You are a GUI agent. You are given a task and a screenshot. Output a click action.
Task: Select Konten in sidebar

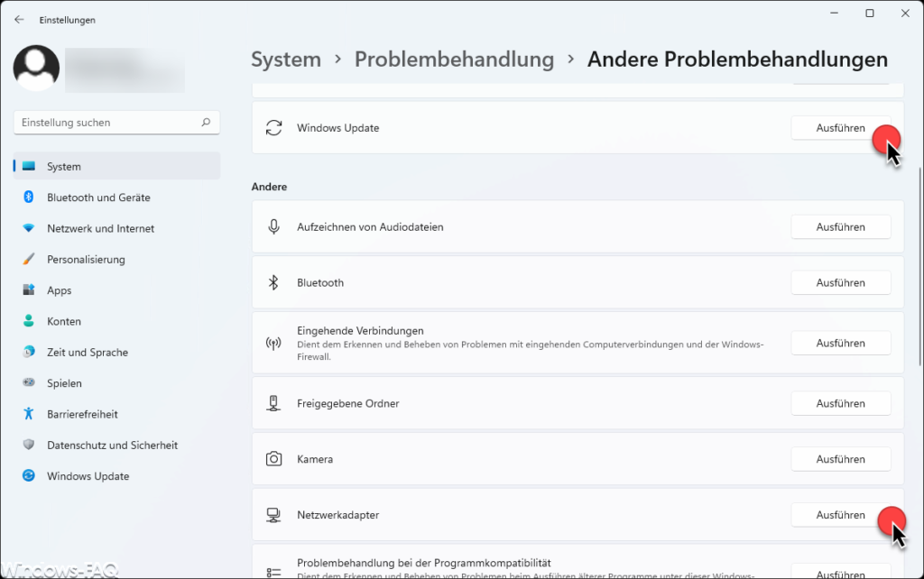[x=116, y=321]
